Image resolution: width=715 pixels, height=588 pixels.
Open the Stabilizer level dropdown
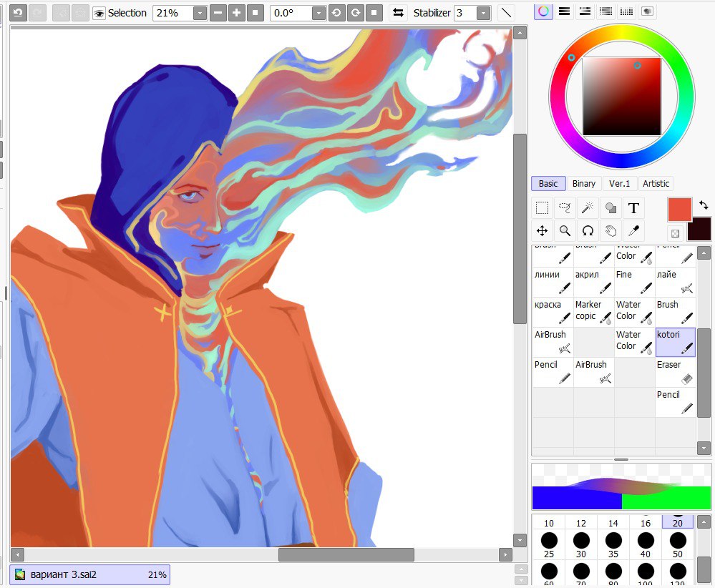483,13
